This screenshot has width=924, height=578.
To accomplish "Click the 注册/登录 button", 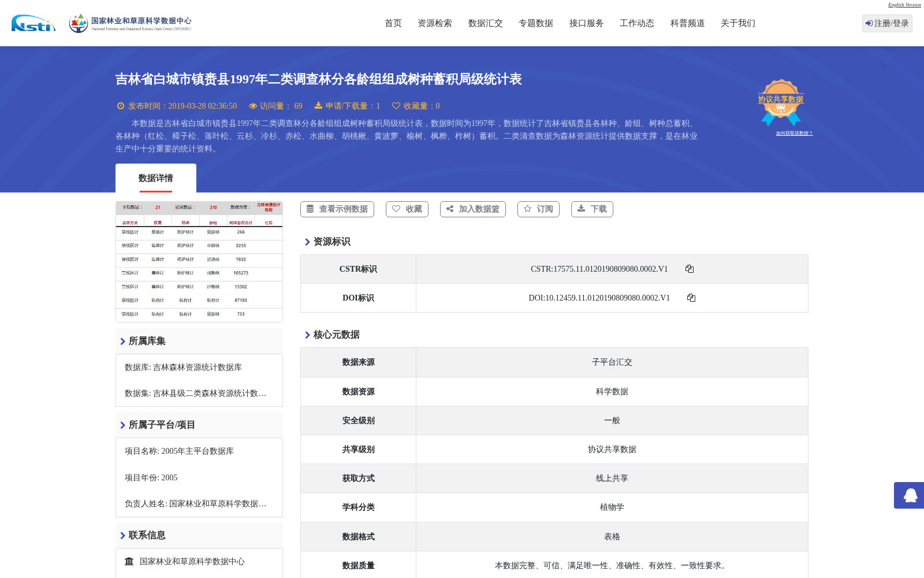I will [887, 23].
